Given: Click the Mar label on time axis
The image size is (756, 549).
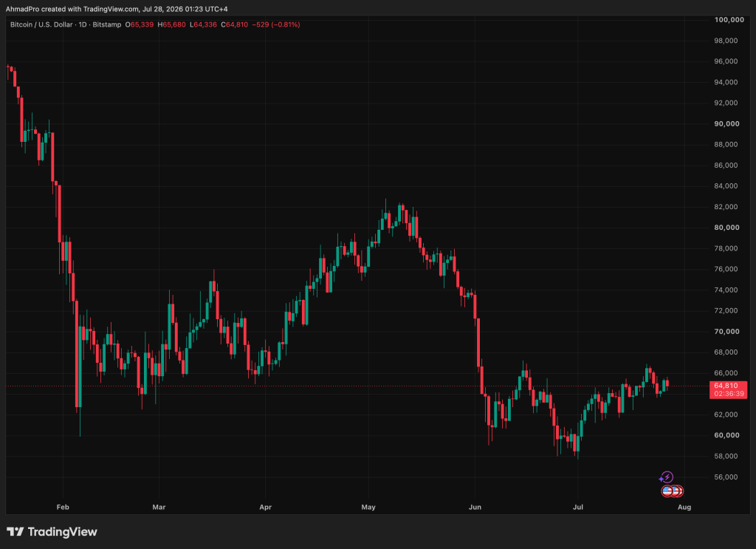Looking at the screenshot, I should (159, 507).
